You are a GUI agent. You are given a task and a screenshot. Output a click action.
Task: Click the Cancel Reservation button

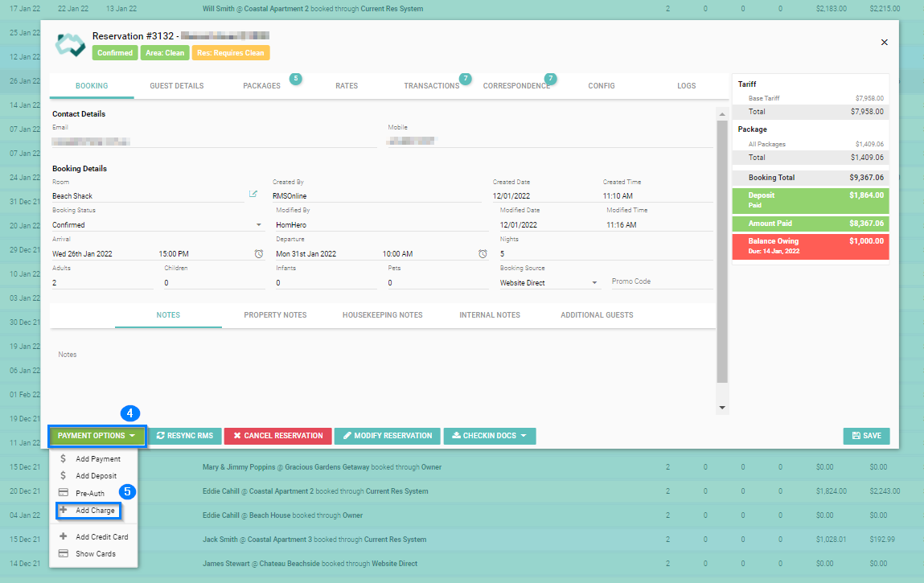click(277, 436)
